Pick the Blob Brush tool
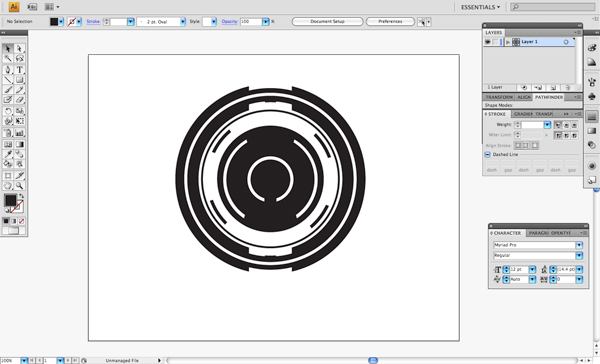The image size is (600, 364). [8, 100]
